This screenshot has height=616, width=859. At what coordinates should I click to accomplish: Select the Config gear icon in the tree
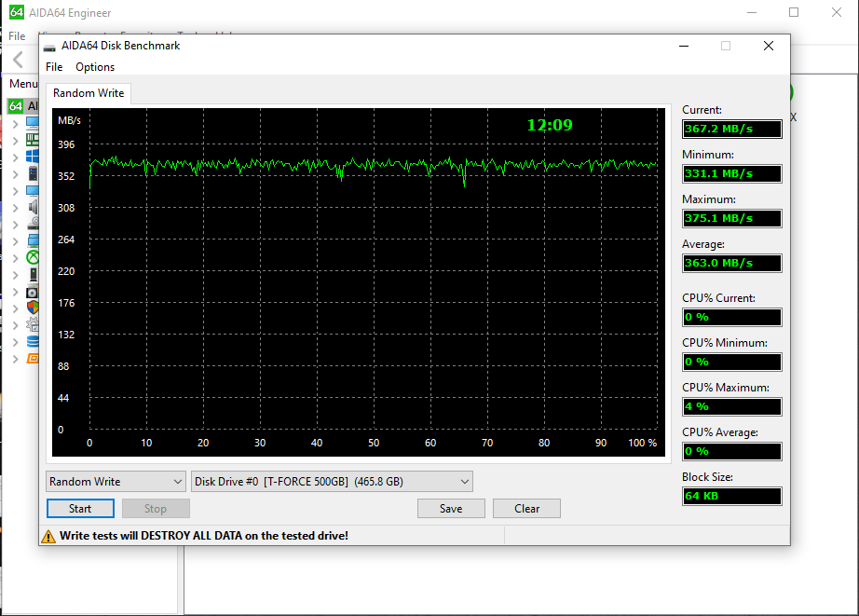click(33, 325)
